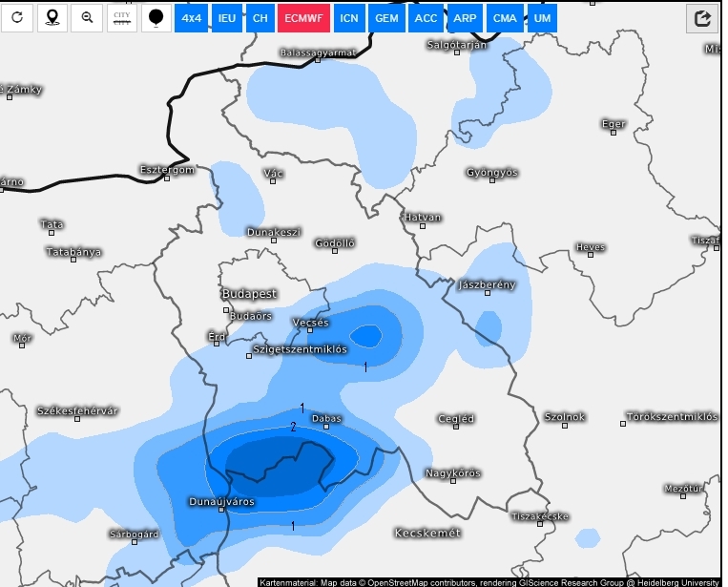Select the CH model button
This screenshot has width=728, height=587.
260,18
